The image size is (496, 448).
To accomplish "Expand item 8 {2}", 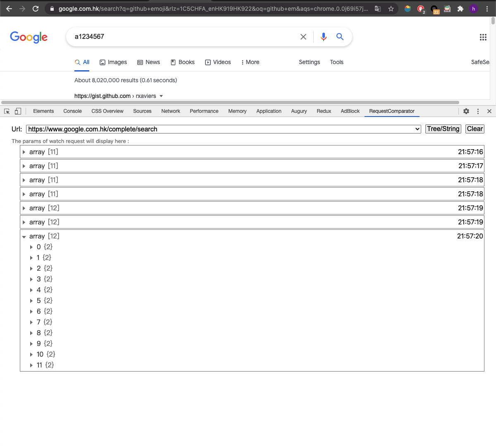I will click(31, 333).
